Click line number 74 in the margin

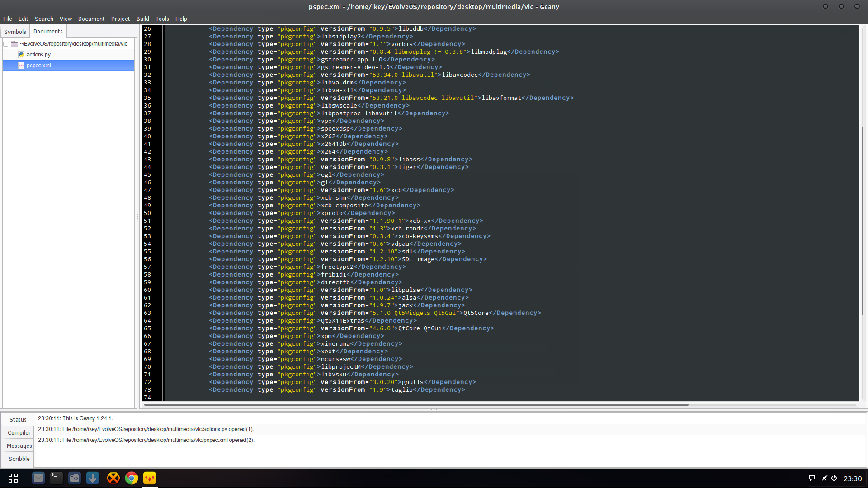point(147,398)
